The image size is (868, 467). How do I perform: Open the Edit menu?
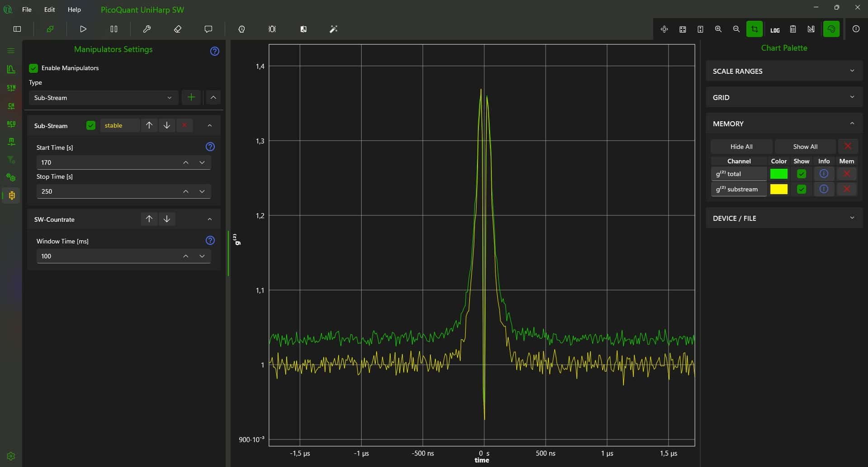(x=49, y=9)
